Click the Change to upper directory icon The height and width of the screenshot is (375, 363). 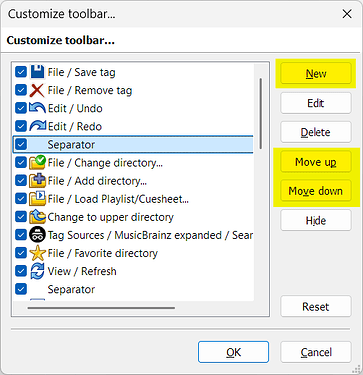37,217
